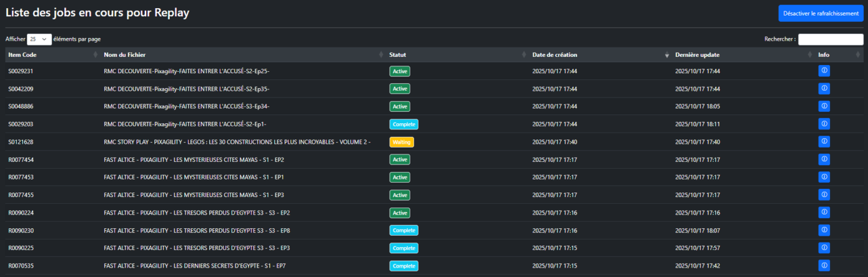Open info for job R0077453
This screenshot has height=277, width=868.
pyautogui.click(x=824, y=177)
